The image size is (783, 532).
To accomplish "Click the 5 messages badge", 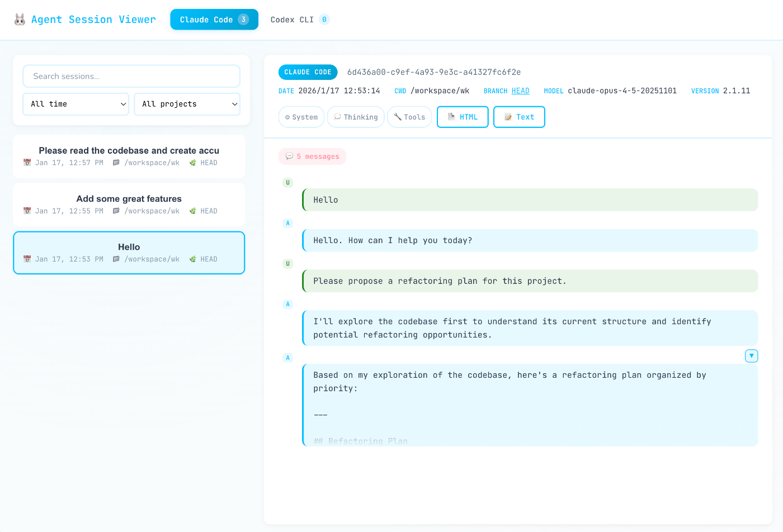I will (313, 156).
